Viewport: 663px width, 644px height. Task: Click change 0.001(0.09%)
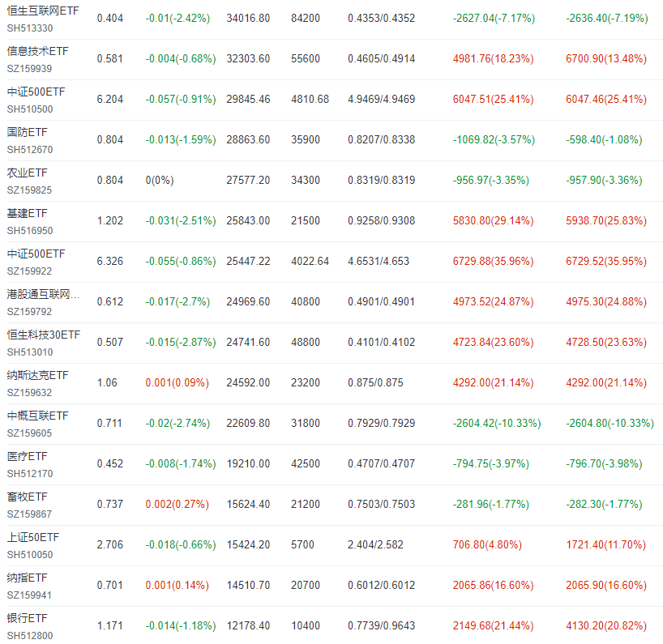click(x=178, y=384)
